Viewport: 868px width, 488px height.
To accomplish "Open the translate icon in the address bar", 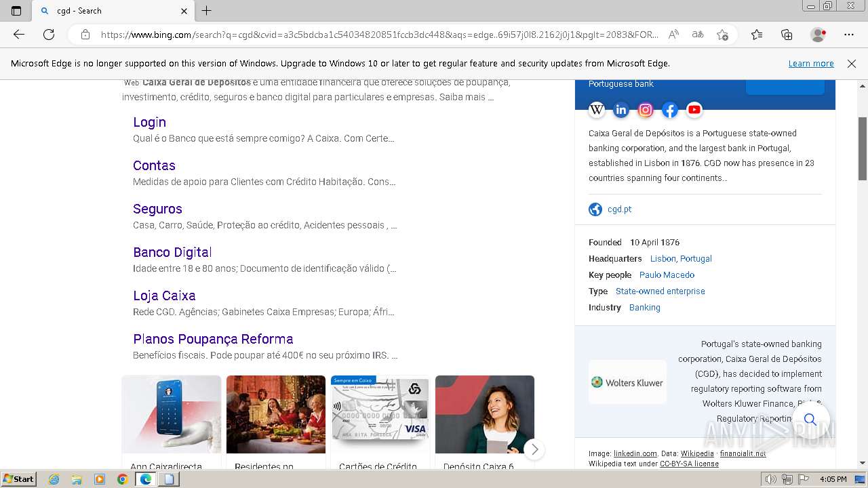I will click(x=698, y=35).
